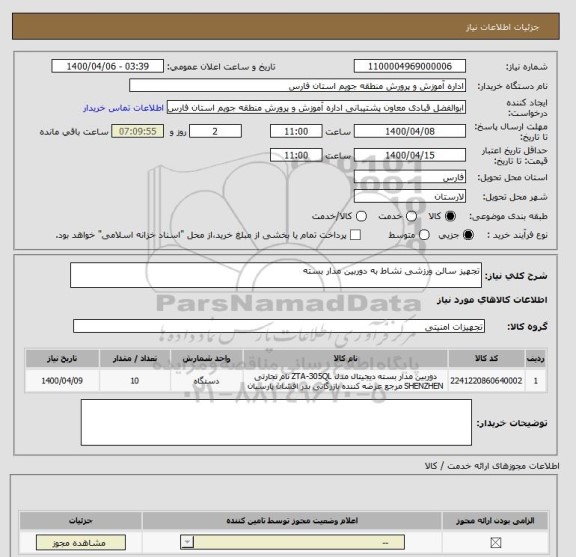Viewport: 576px width, 557px height.
Task: Select the خدمت radio button
Action: [411, 216]
